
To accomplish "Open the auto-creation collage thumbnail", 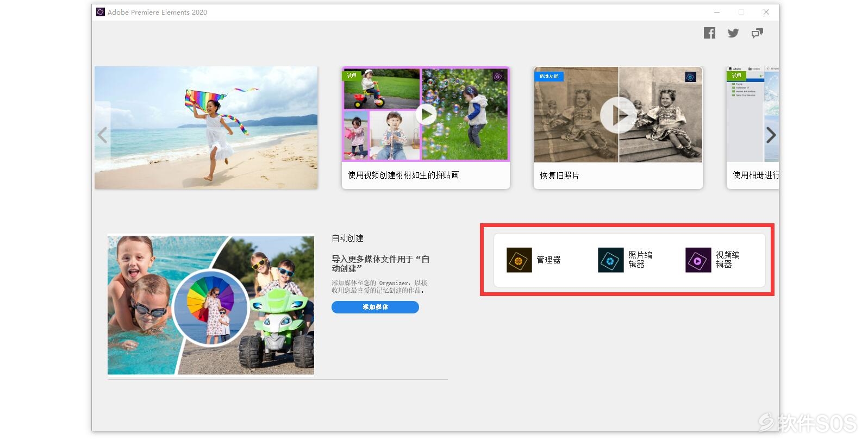I will [211, 304].
